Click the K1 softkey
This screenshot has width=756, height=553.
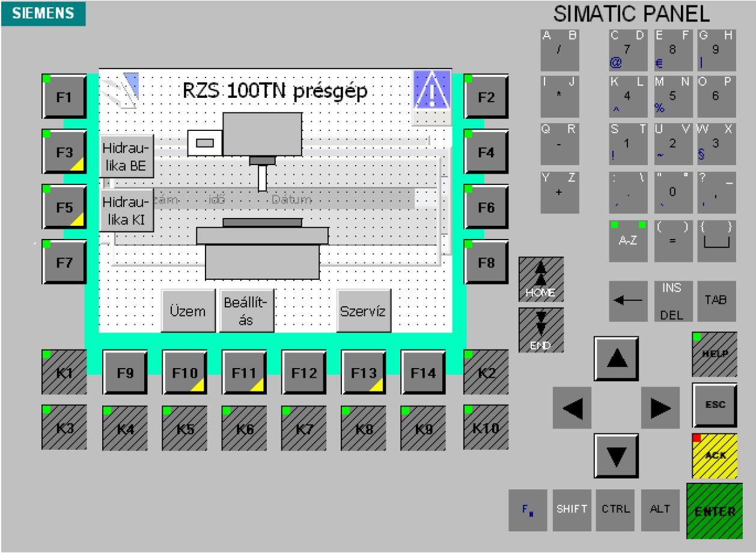click(64, 372)
